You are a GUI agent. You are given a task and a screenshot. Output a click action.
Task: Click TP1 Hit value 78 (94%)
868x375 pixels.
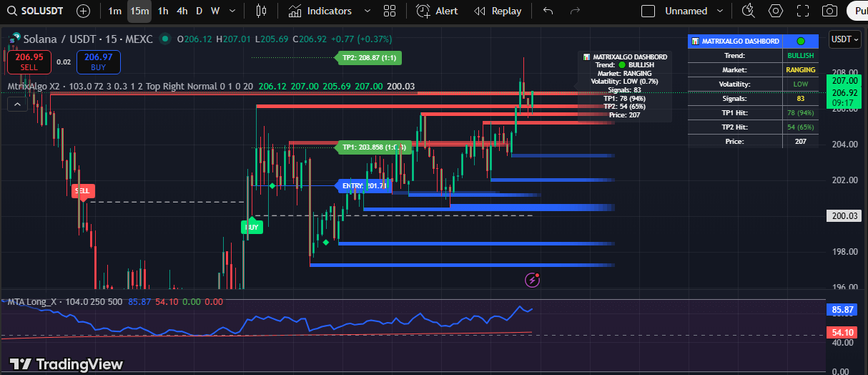[x=800, y=112]
